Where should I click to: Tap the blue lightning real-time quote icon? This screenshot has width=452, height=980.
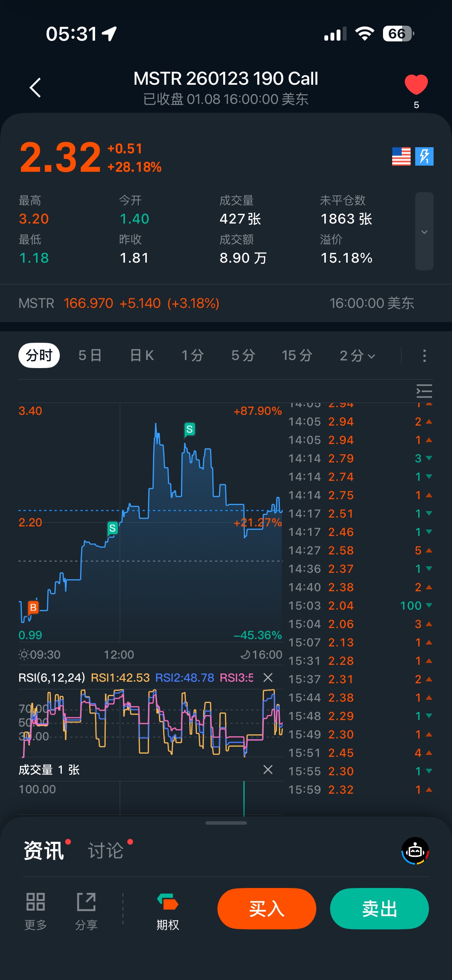424,156
